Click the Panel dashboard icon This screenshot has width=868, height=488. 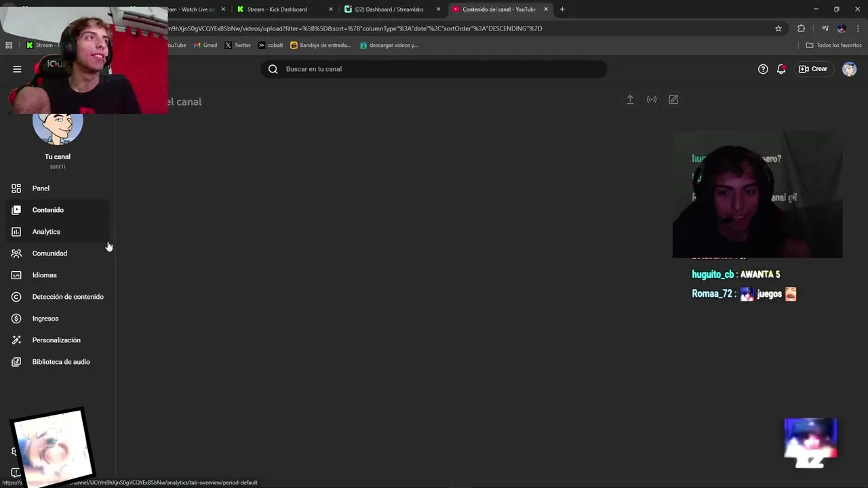pyautogui.click(x=16, y=188)
